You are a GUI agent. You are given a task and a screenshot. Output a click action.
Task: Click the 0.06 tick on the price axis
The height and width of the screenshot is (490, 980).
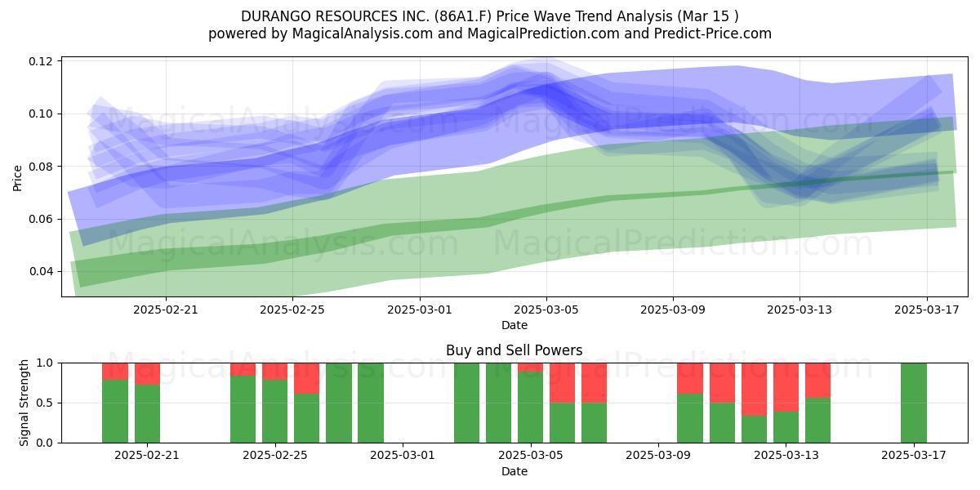[42, 219]
